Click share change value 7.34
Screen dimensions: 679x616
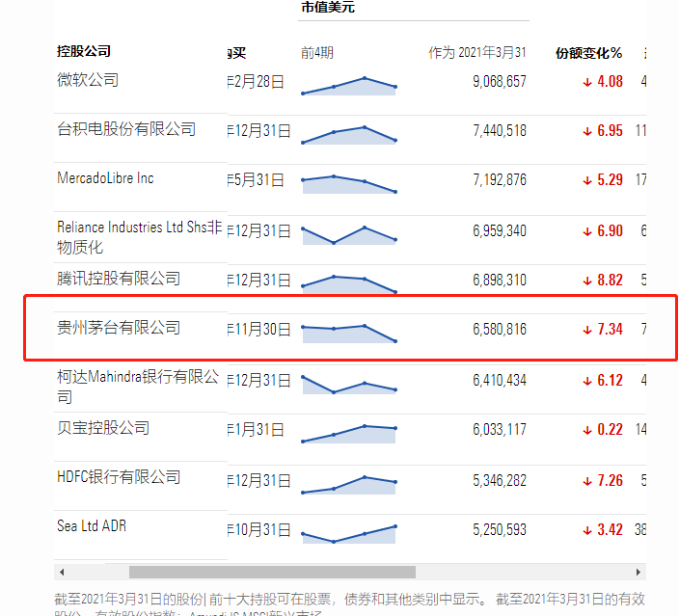(610, 329)
